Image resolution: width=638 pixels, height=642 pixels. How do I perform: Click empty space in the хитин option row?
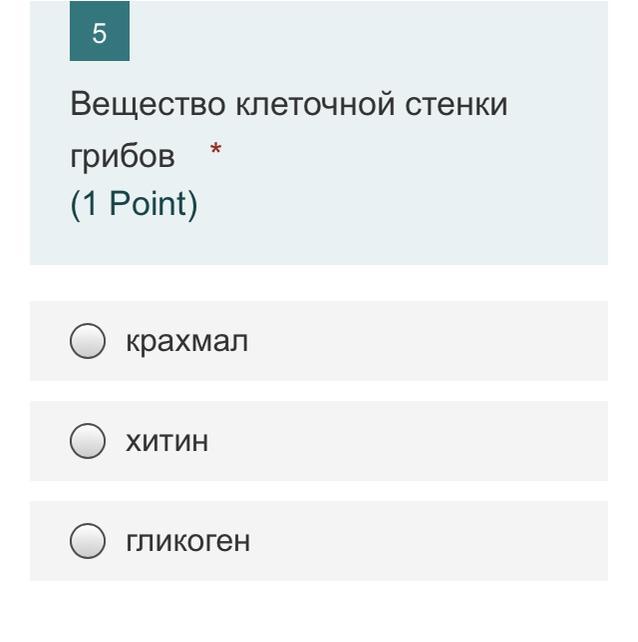409,441
